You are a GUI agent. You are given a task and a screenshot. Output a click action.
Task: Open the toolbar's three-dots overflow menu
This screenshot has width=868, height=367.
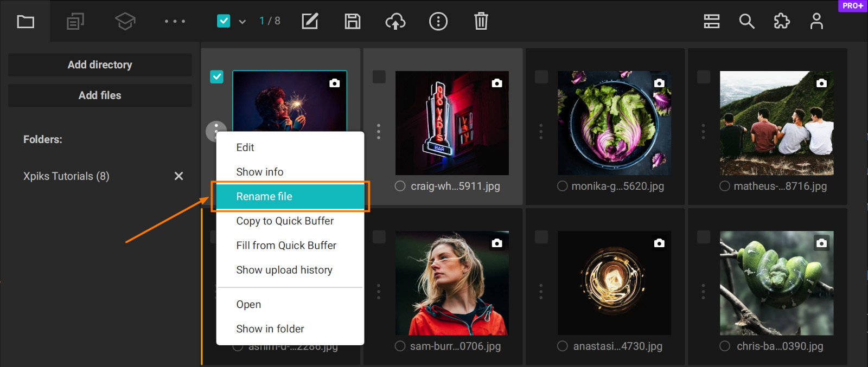[x=175, y=22]
